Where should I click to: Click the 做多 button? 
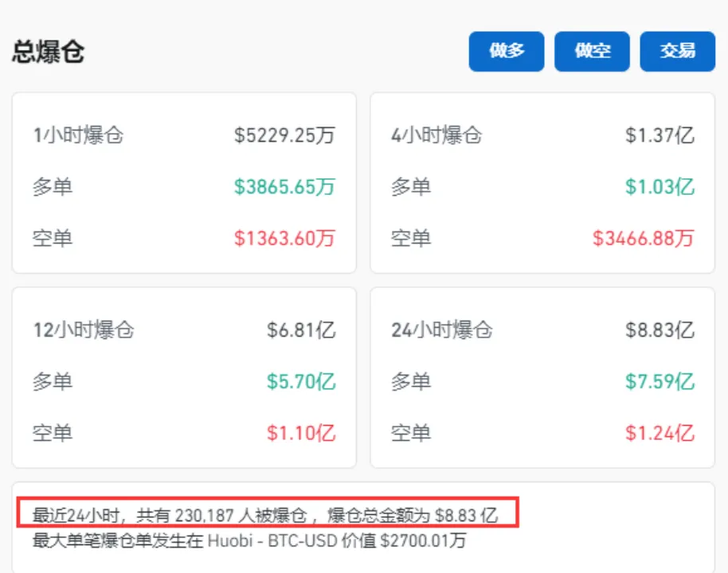click(x=506, y=51)
